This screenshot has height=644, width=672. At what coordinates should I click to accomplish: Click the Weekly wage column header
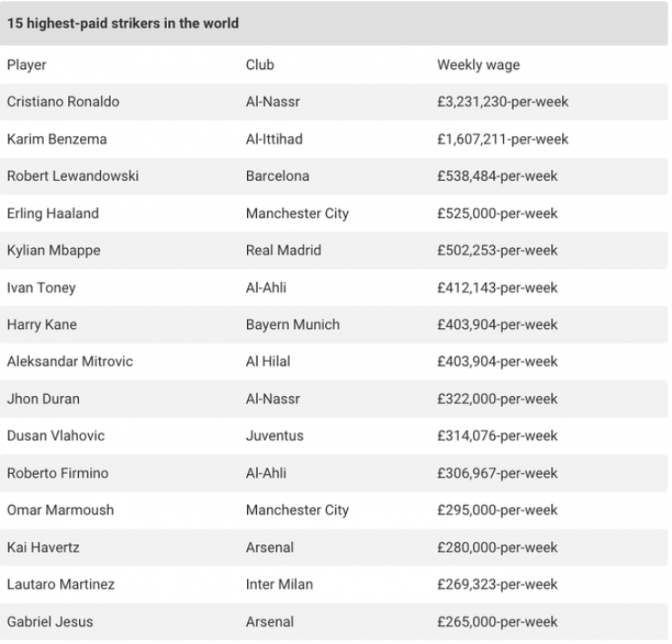(x=479, y=65)
